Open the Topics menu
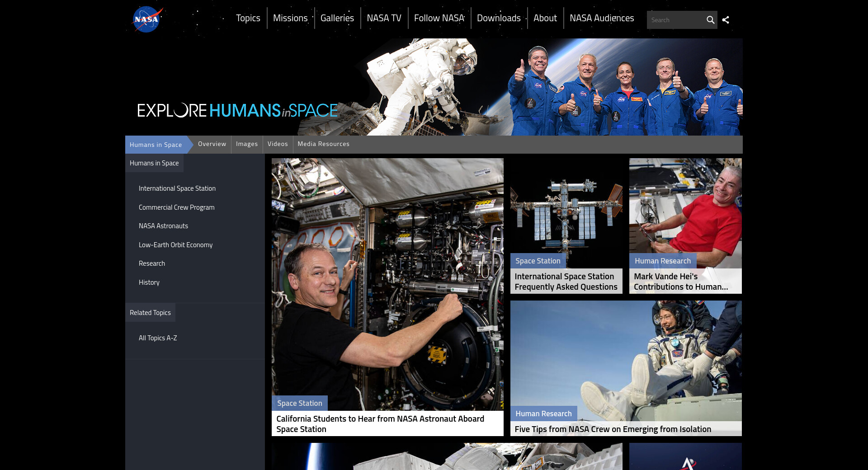This screenshot has height=470, width=868. click(248, 18)
